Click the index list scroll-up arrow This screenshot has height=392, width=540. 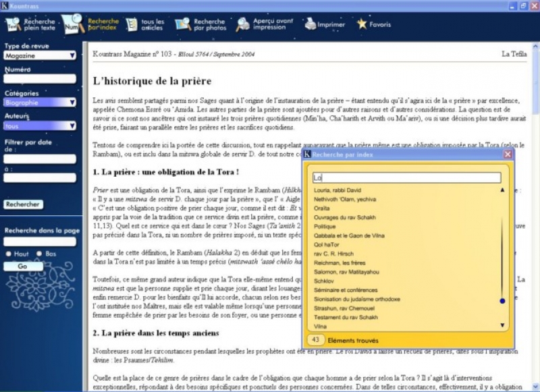click(x=502, y=190)
